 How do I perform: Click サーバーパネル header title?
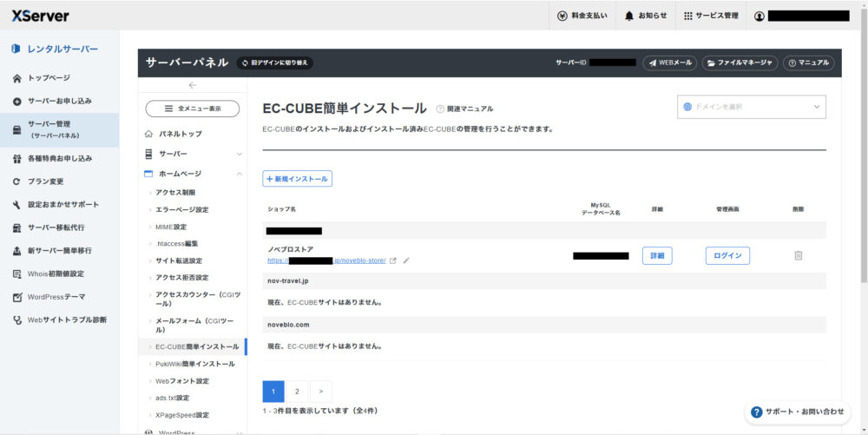tap(187, 63)
